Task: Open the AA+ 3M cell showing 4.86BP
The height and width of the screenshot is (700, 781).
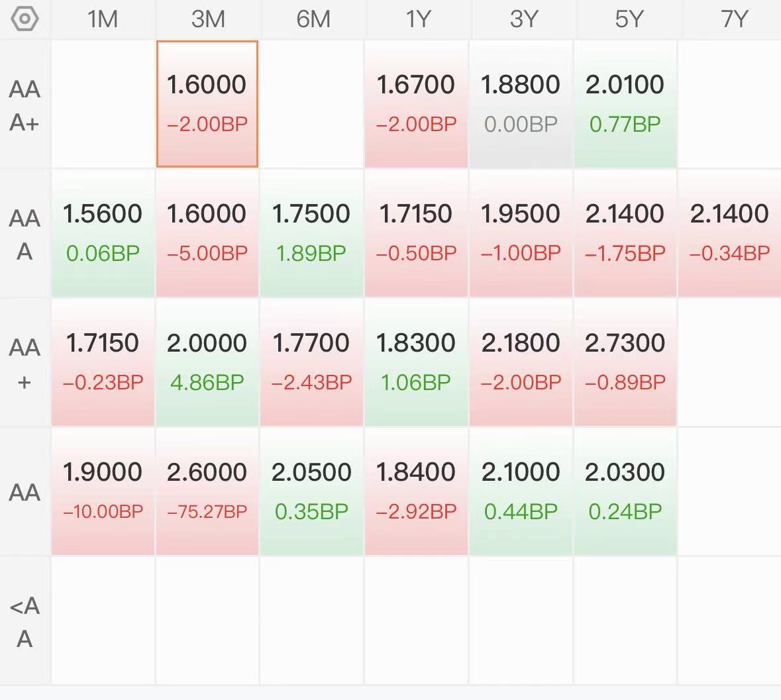Action: pos(207,362)
